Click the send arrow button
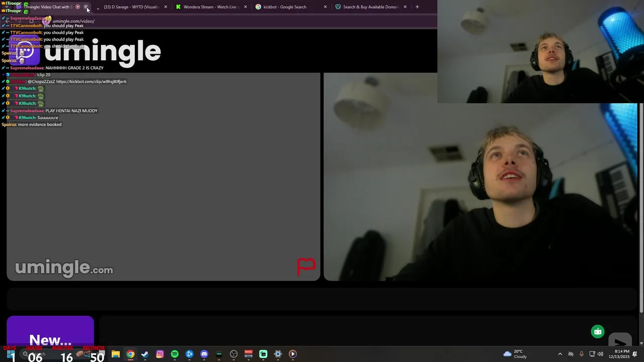 click(620, 340)
